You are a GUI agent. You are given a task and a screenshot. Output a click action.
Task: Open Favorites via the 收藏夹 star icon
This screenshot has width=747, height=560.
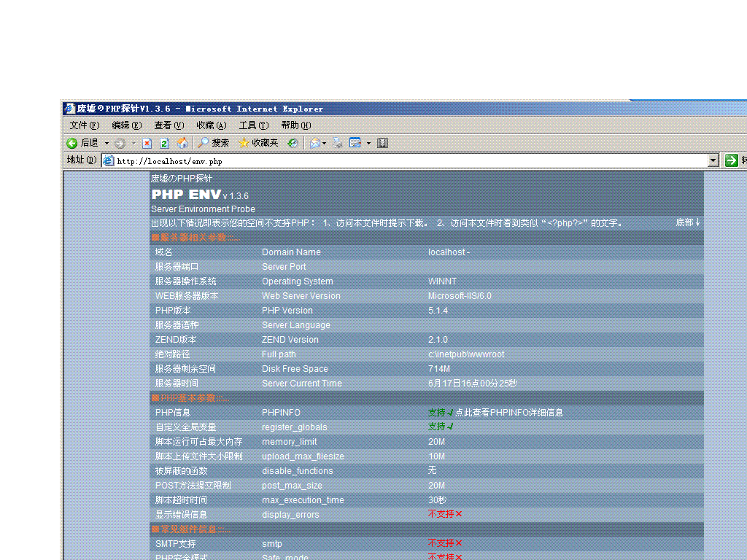(x=243, y=143)
